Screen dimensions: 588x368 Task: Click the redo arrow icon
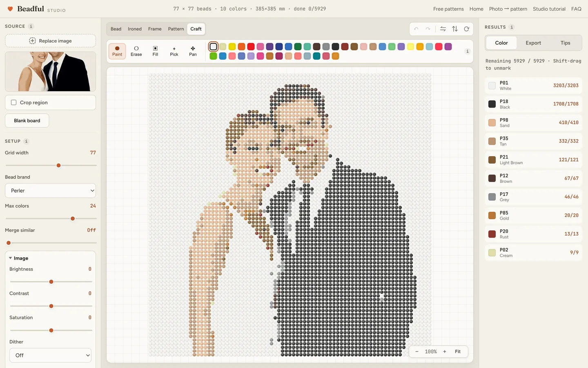tap(428, 29)
